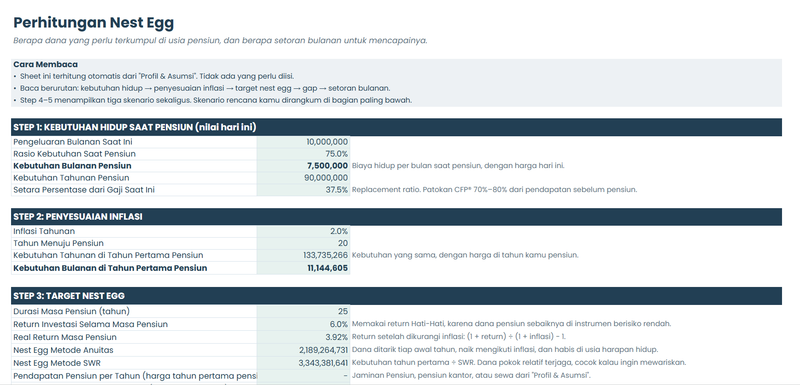Click the 'Nest Egg Metode Anuitas' label
The image size is (800, 385).
63,350
